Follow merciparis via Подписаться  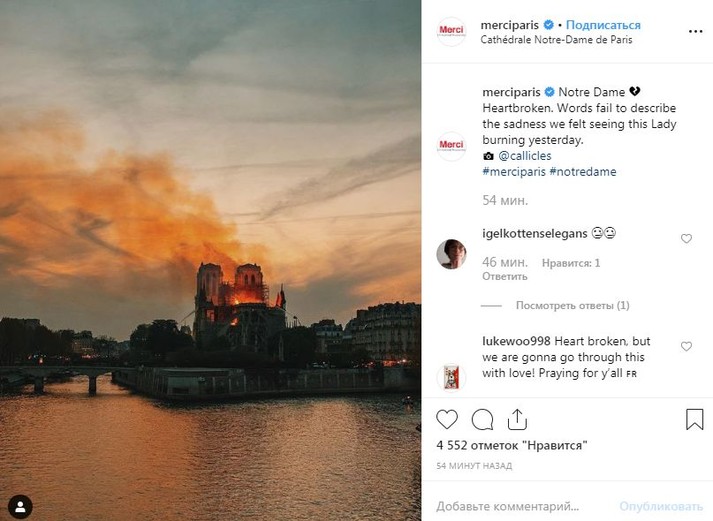point(603,25)
